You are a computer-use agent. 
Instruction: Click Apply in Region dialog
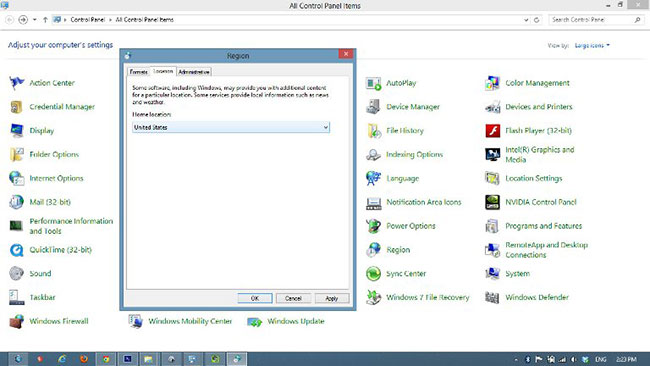tap(332, 298)
